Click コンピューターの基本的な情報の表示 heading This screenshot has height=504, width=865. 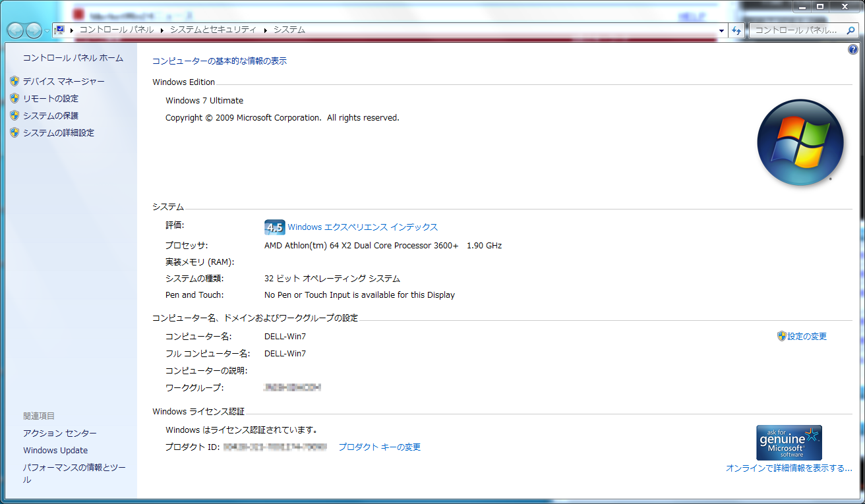pos(220,61)
